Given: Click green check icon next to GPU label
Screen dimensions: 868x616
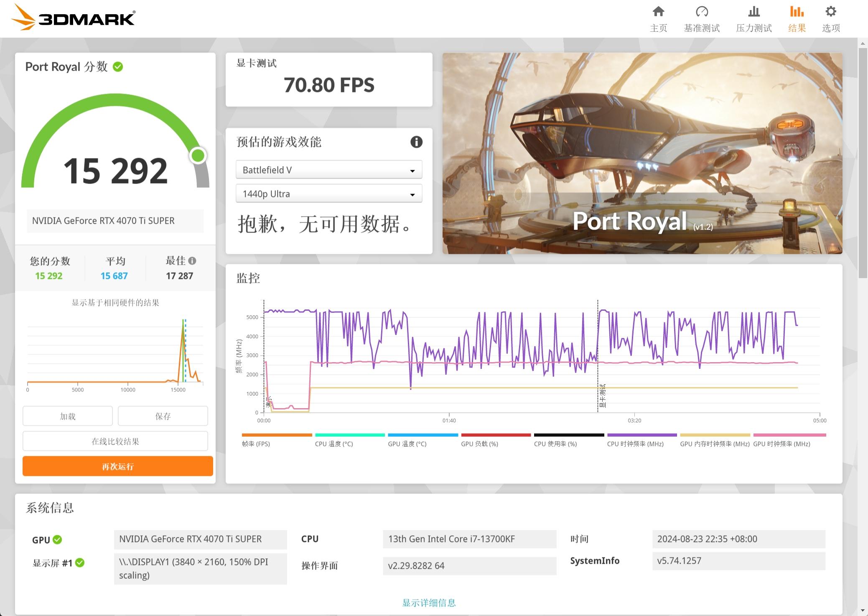Looking at the screenshot, I should [58, 539].
